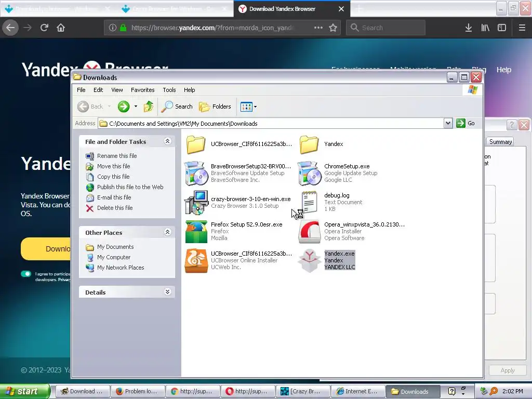Viewport: 532px width, 399px height.
Task: Select the crazy-browser setup icon
Action: click(x=196, y=203)
